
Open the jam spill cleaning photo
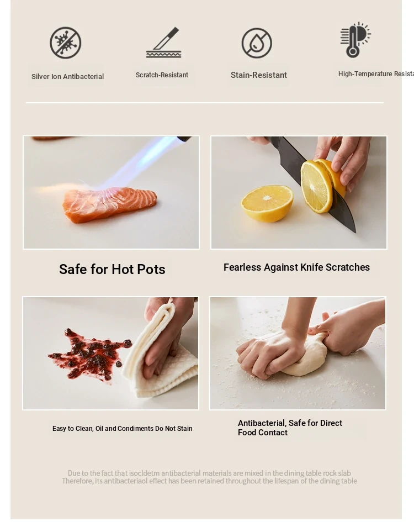point(110,353)
